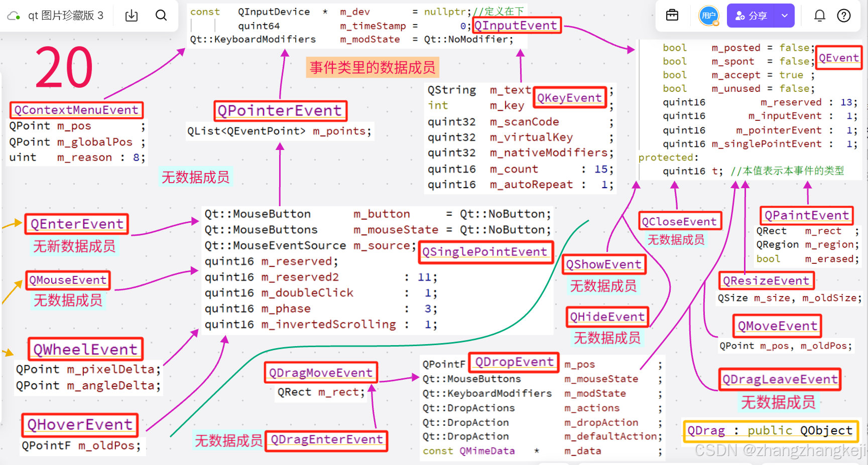Image resolution: width=868 pixels, height=465 pixels.
Task: Click the file title qt 图片珍藏版 3
Action: pyautogui.click(x=66, y=16)
